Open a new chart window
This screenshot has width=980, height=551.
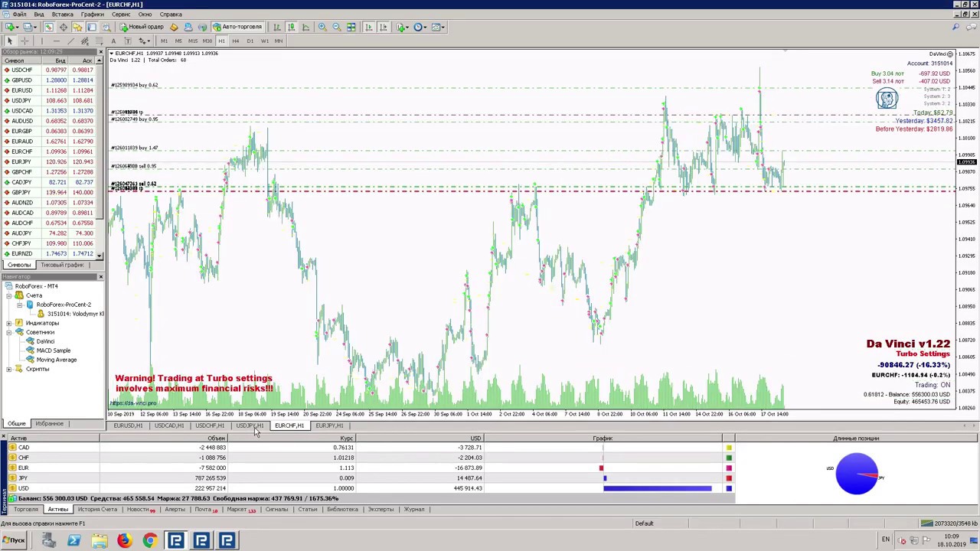pos(10,27)
